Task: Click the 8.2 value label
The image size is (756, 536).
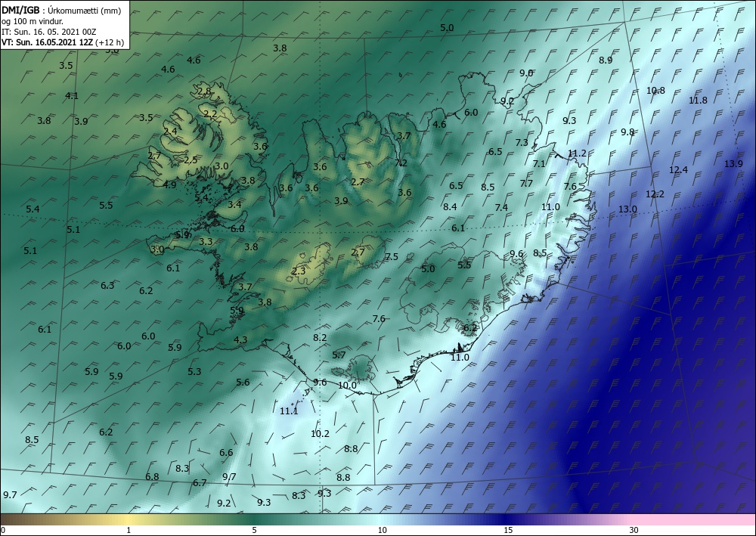Action: pos(320,338)
